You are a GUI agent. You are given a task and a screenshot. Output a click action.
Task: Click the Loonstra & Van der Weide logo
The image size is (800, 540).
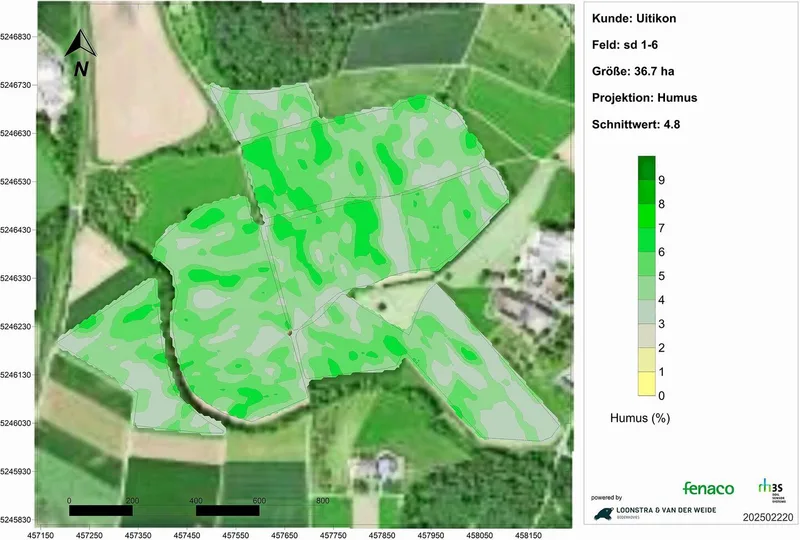pos(655,512)
